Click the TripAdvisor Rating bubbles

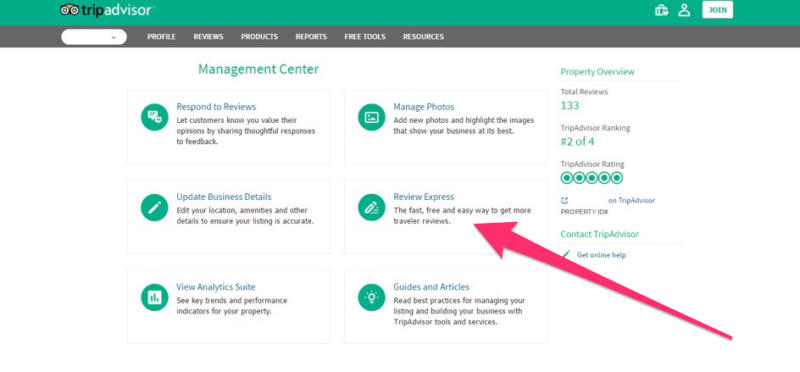(x=592, y=178)
